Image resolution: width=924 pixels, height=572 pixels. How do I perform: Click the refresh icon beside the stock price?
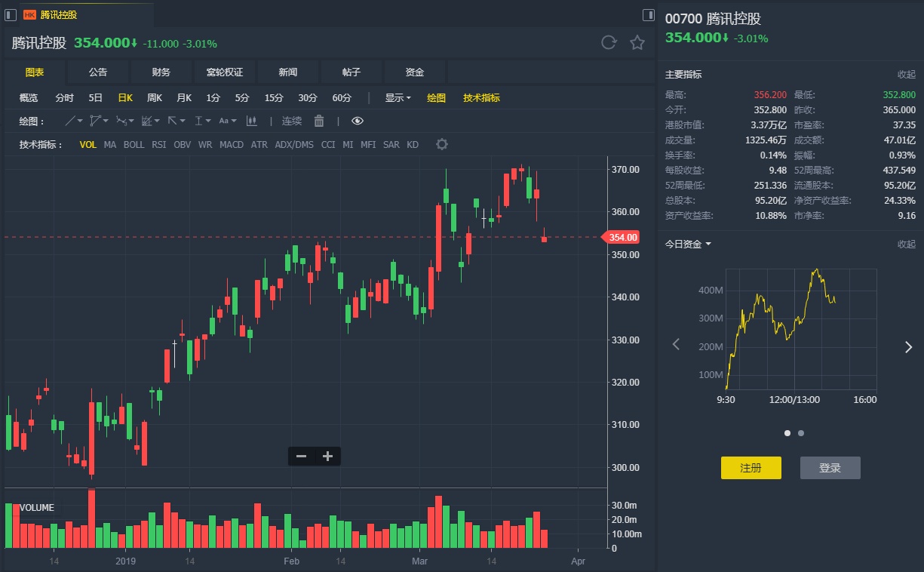pyautogui.click(x=609, y=43)
